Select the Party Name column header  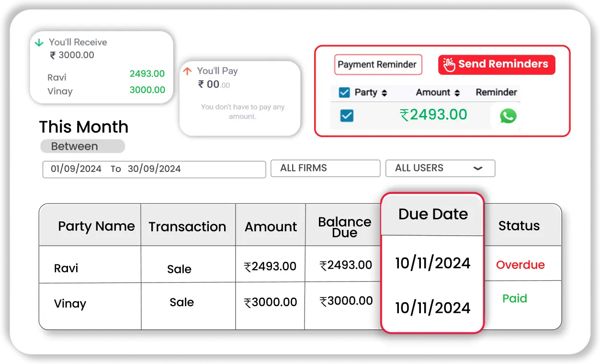coord(96,226)
